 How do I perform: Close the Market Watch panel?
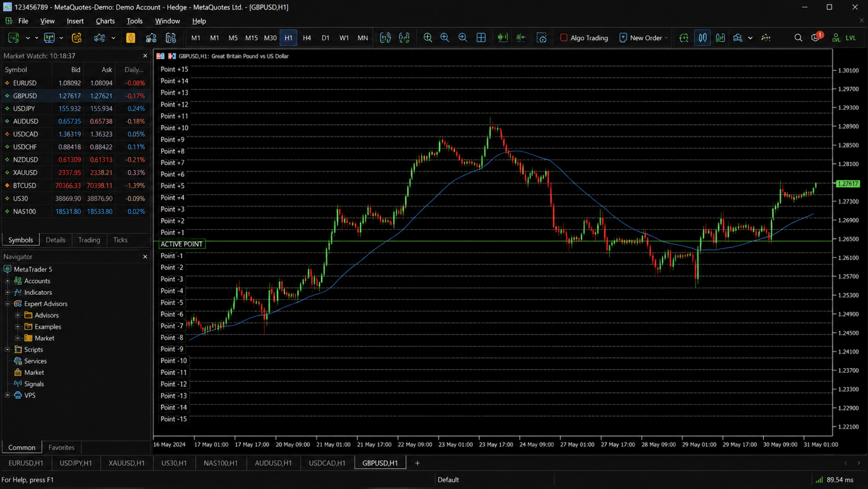(145, 56)
